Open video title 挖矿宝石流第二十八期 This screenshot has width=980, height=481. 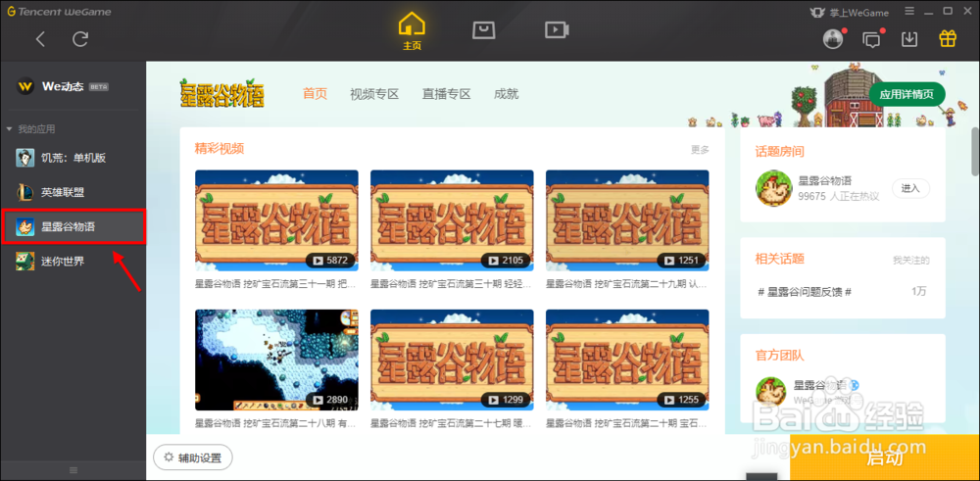[276, 423]
